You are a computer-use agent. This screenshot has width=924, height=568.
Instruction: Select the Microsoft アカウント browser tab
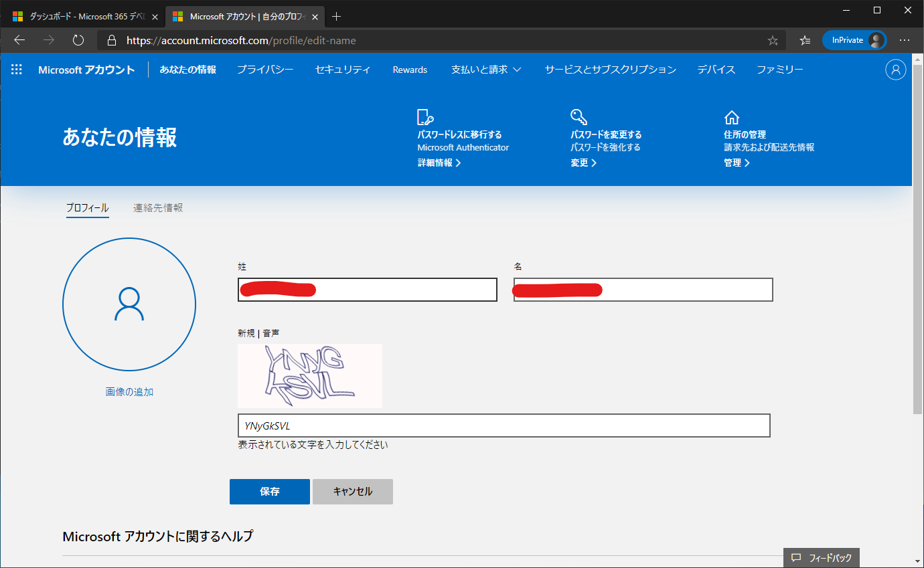point(244,16)
